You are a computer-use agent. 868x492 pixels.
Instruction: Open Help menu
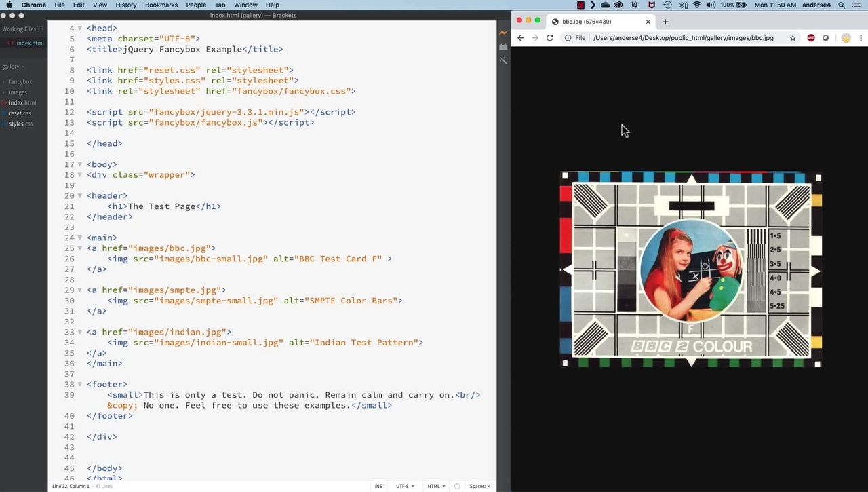point(273,5)
